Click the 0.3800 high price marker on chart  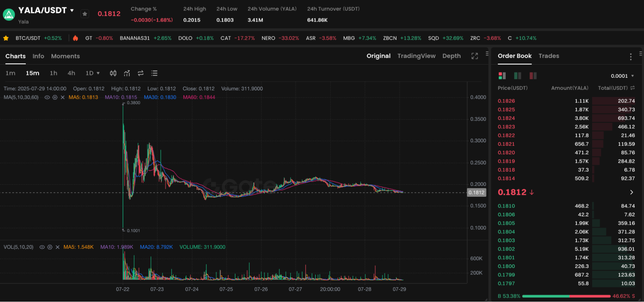pos(133,103)
